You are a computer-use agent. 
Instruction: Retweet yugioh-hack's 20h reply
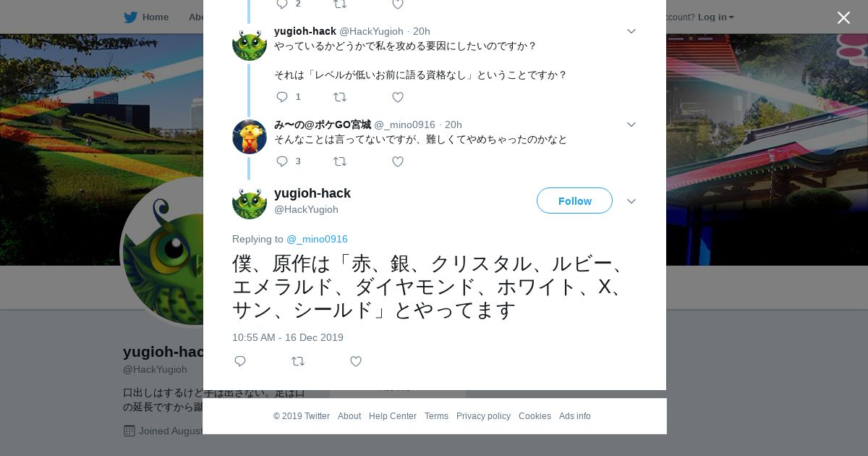[x=340, y=97]
